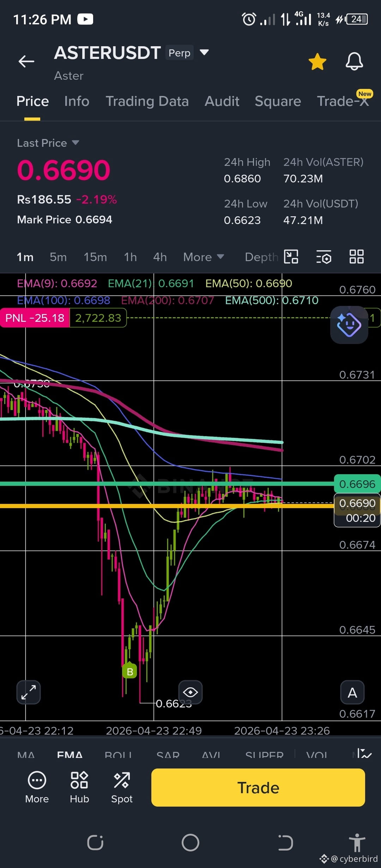Expand the Last Price dropdown

(48, 143)
